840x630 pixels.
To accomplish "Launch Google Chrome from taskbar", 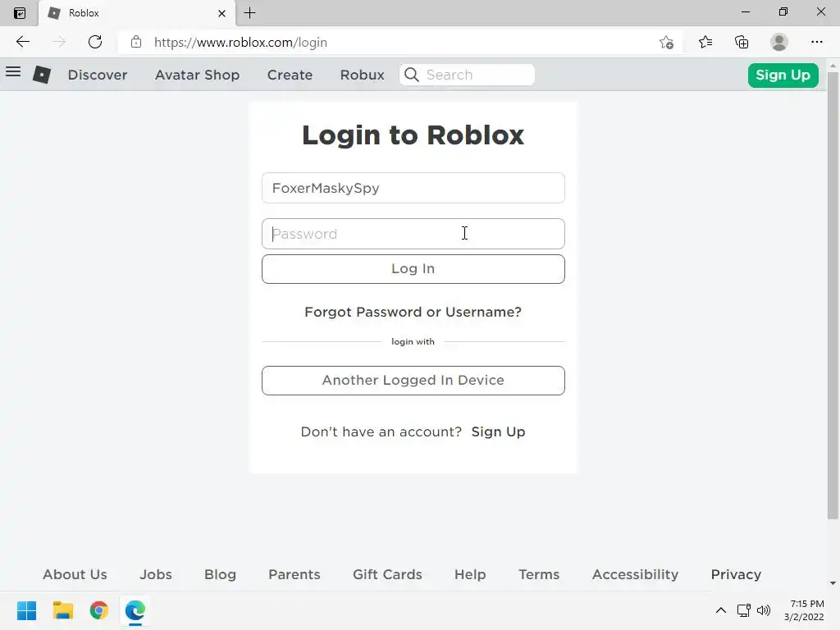I will point(99,610).
